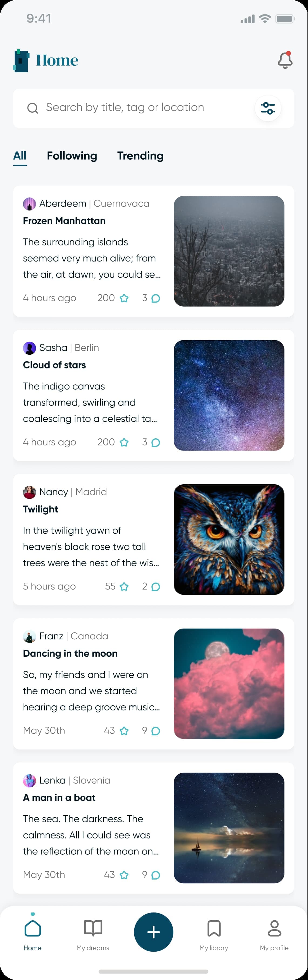This screenshot has height=980, width=308.
Task: Star the Twilight post
Action: [x=124, y=587]
